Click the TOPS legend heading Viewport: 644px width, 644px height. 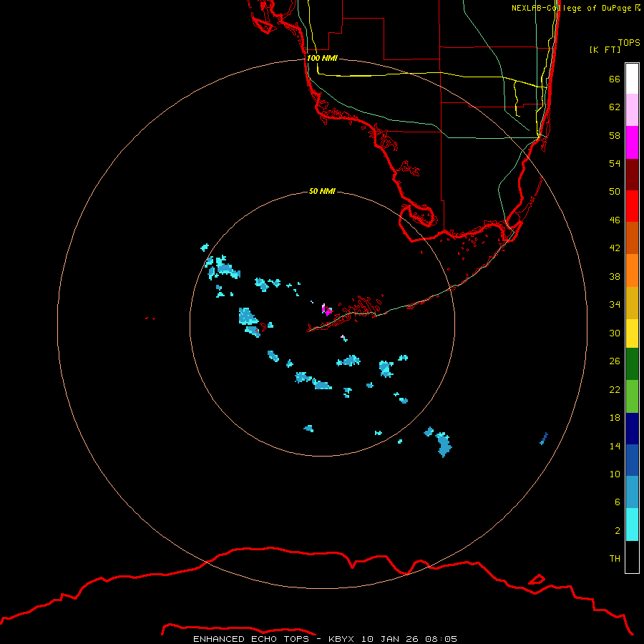629,42
